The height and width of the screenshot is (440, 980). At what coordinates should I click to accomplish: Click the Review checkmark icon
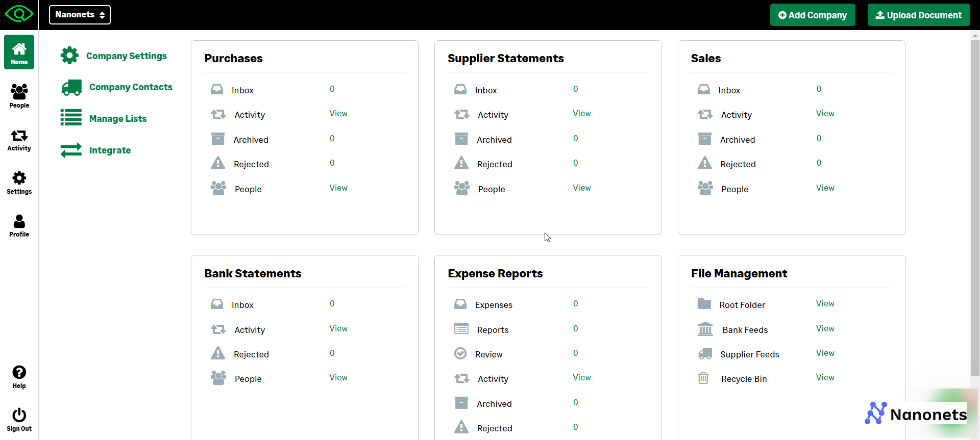pyautogui.click(x=460, y=353)
